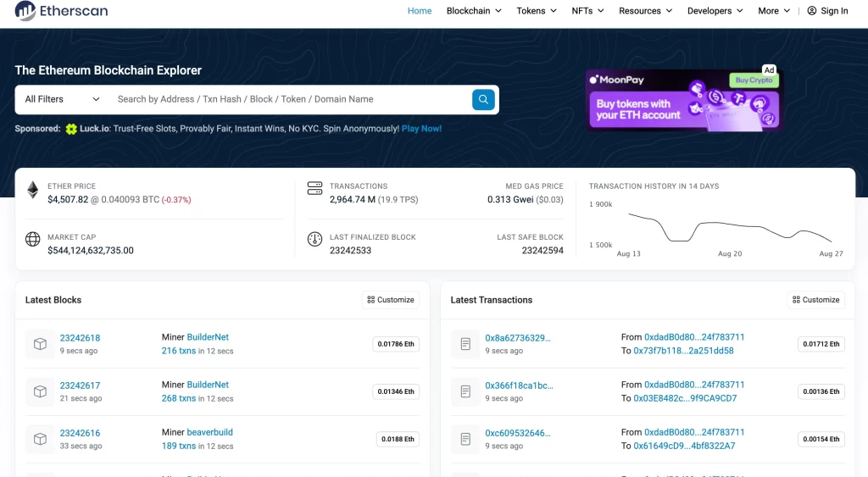This screenshot has height=477, width=868.
Task: Click the Ethereum diamond icon beside Ether Price
Action: click(33, 190)
